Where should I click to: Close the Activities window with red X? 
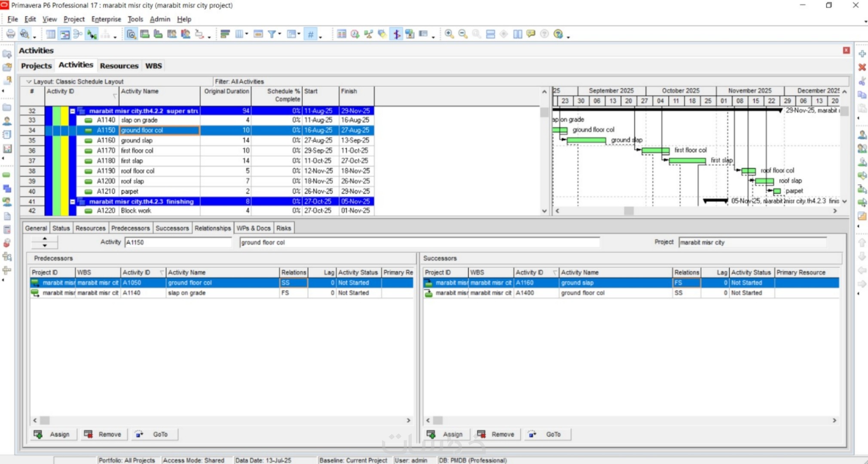pyautogui.click(x=846, y=50)
